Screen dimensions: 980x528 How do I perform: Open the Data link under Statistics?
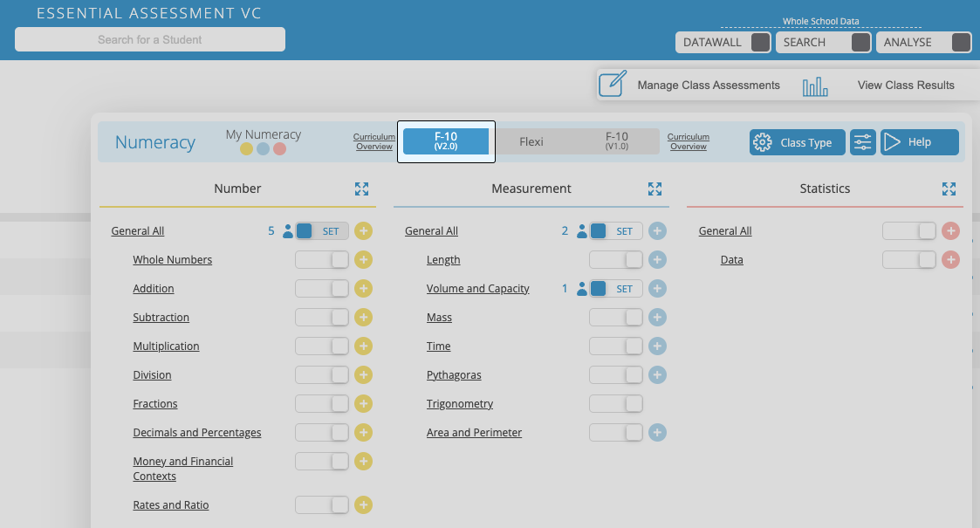tap(731, 259)
